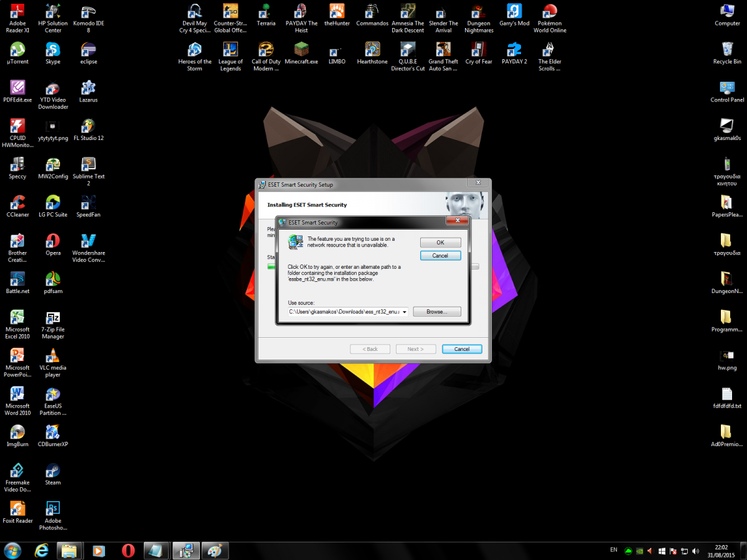
Task: Select the eclipse desktop shortcut
Action: (88, 54)
